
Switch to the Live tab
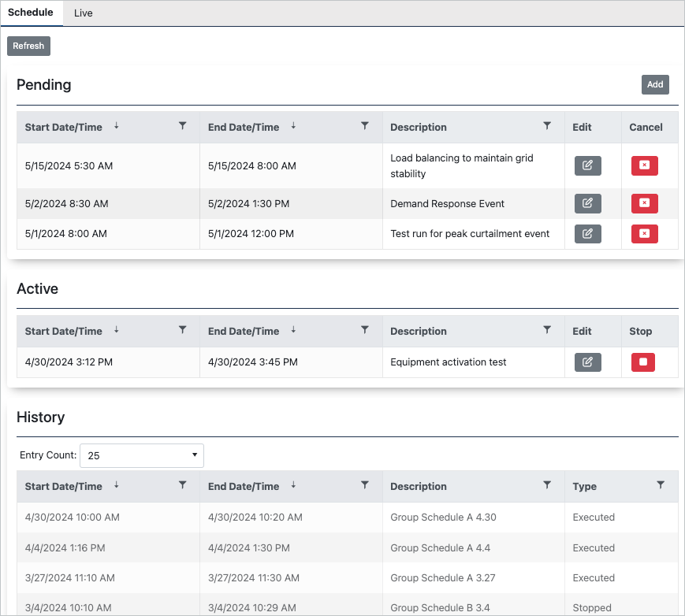click(x=83, y=13)
